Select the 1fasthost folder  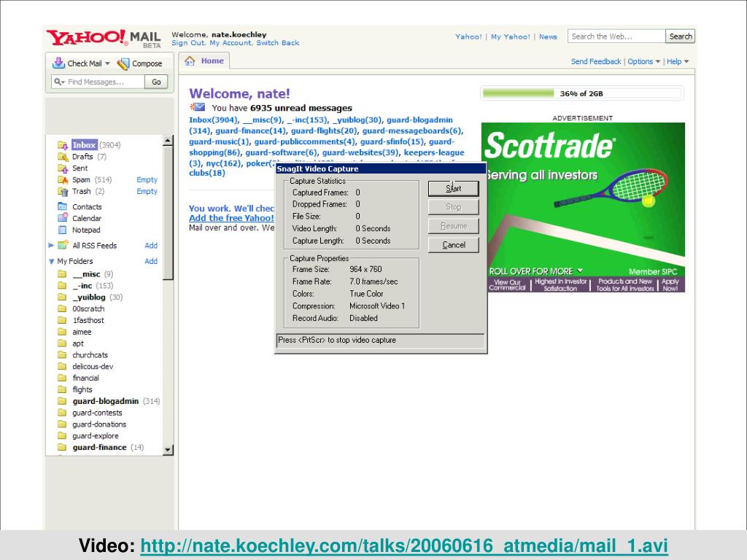pyautogui.click(x=88, y=321)
